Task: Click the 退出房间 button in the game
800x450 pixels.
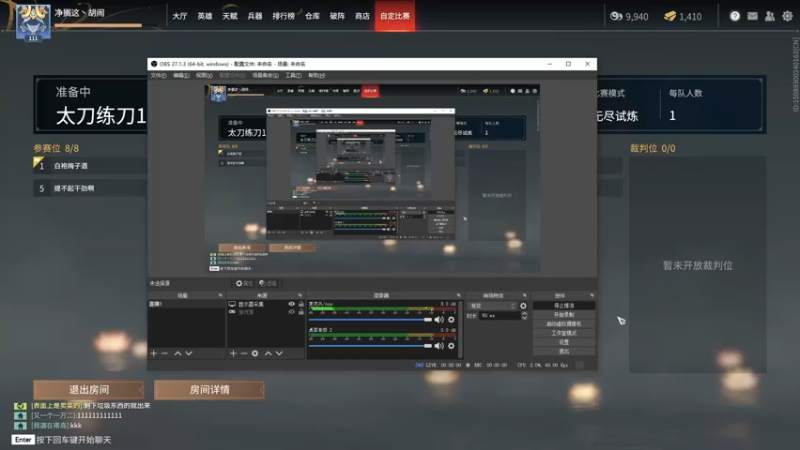Action: (89, 390)
